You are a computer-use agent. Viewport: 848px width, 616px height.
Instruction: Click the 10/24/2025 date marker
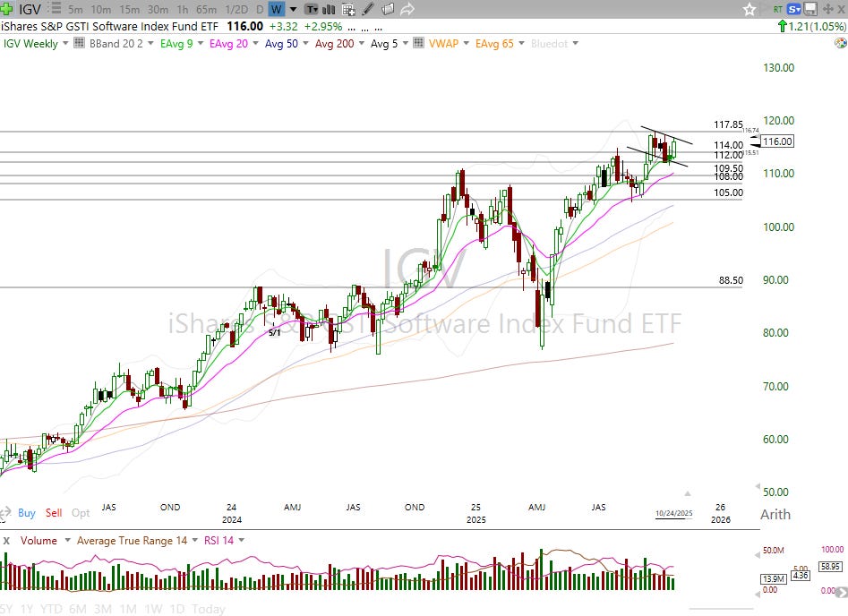[674, 513]
